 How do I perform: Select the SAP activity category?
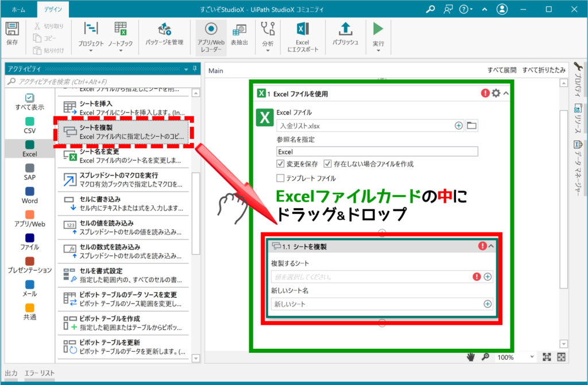30,172
